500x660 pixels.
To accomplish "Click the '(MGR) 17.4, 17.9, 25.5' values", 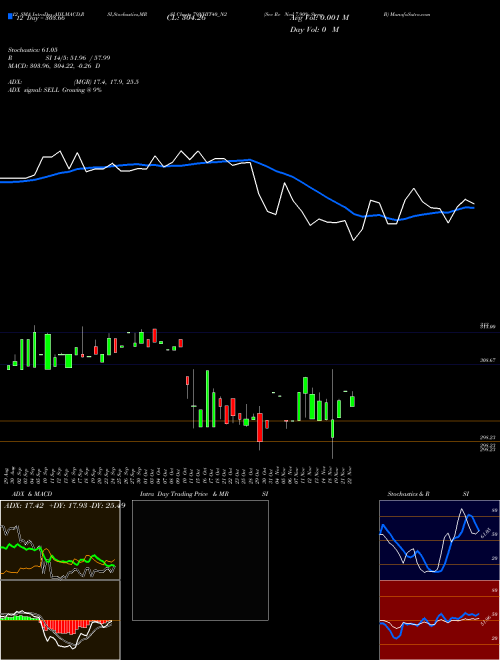I will pyautogui.click(x=106, y=82).
